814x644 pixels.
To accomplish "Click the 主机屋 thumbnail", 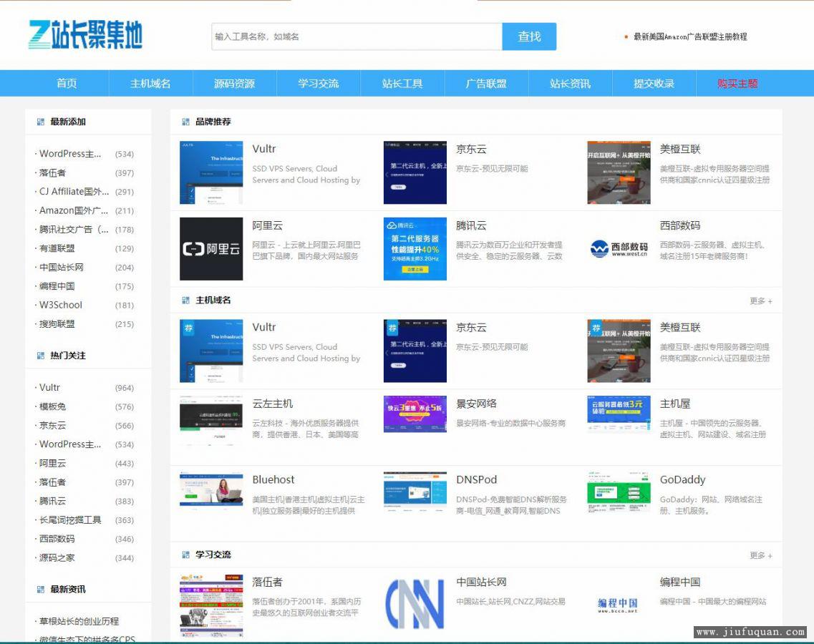I will click(619, 414).
